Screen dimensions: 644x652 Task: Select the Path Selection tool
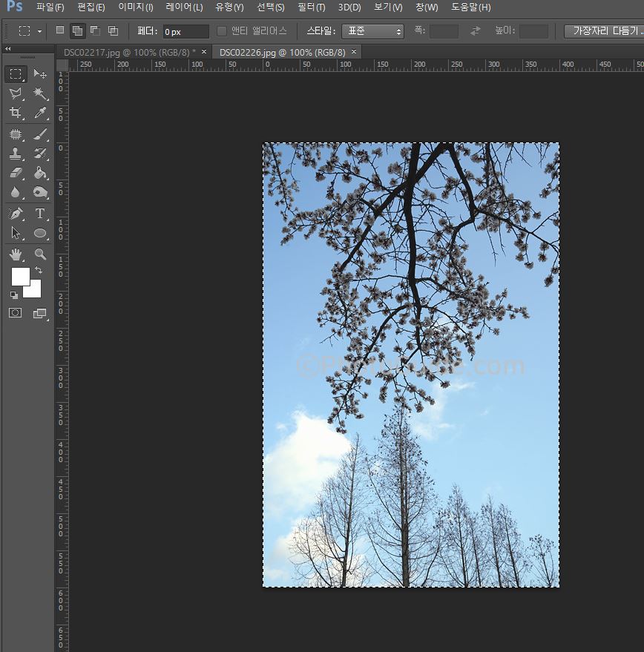pos(16,233)
